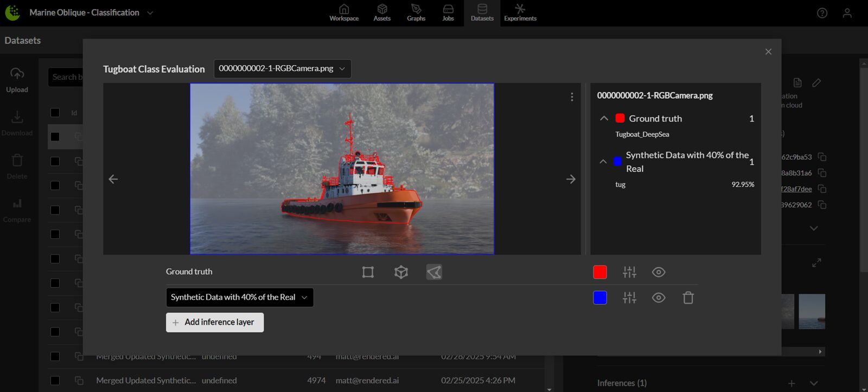Toggle visibility of Synthetic Data inference layer
This screenshot has height=392, width=868.
[659, 298]
